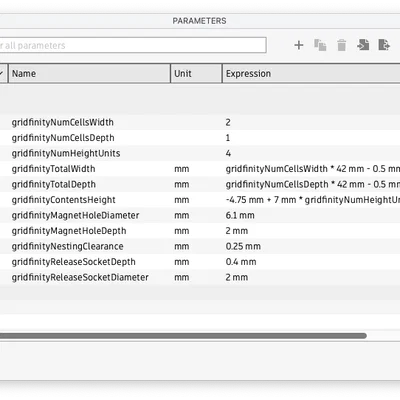Select gridfinityMagnetHoleDiameter parameter name
Screen dimensions: 400x400
[75, 215]
